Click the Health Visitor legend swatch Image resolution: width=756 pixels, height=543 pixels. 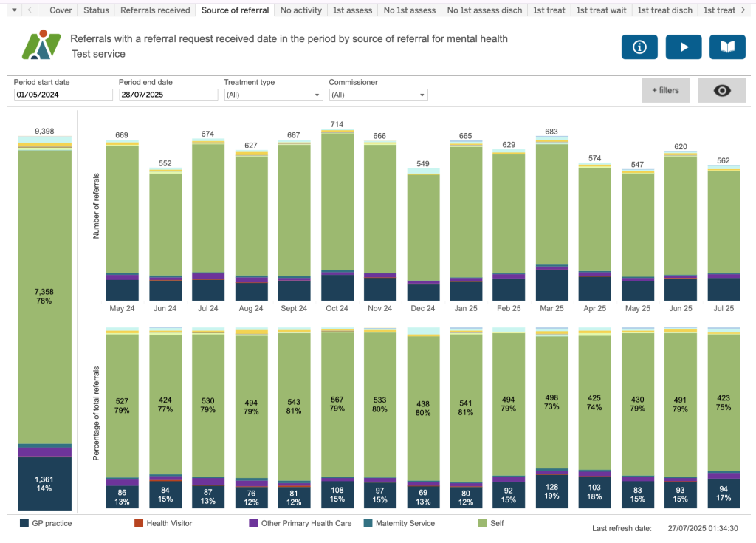138,523
